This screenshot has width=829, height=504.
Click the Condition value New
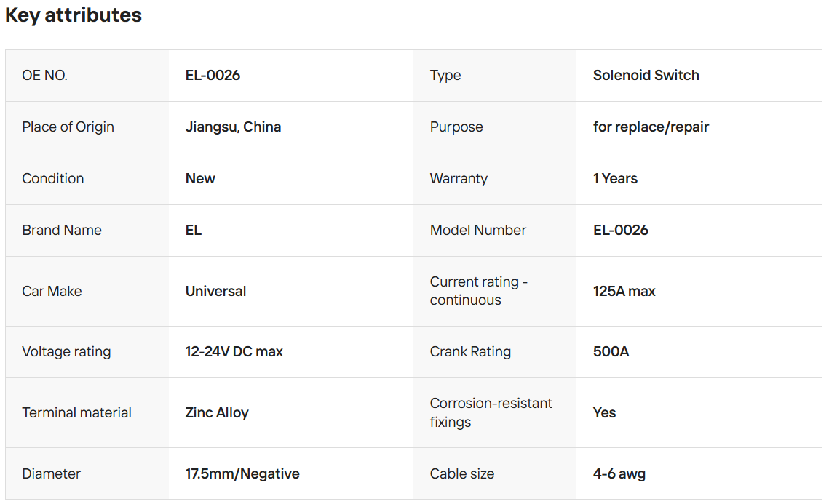(200, 179)
